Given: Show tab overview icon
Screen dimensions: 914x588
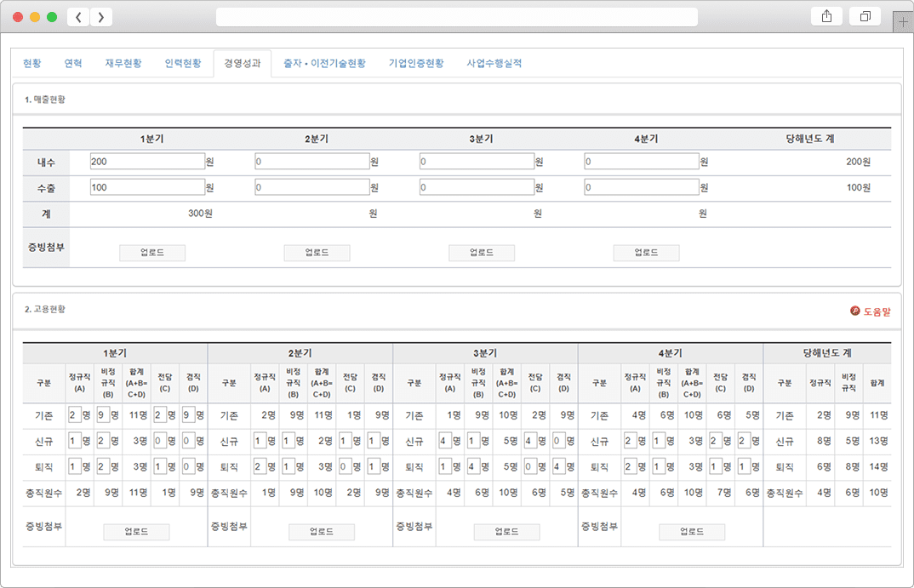Looking at the screenshot, I should pos(865,16).
